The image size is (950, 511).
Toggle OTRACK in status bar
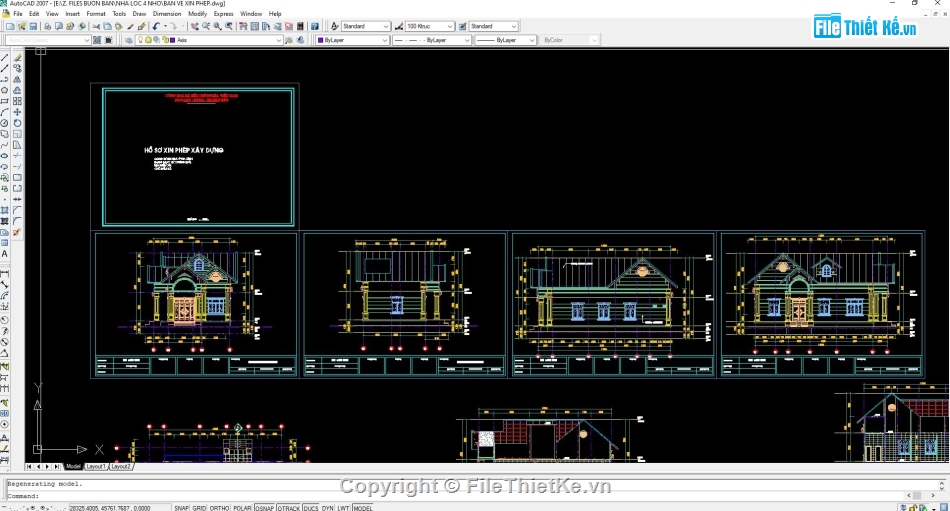click(x=289, y=507)
